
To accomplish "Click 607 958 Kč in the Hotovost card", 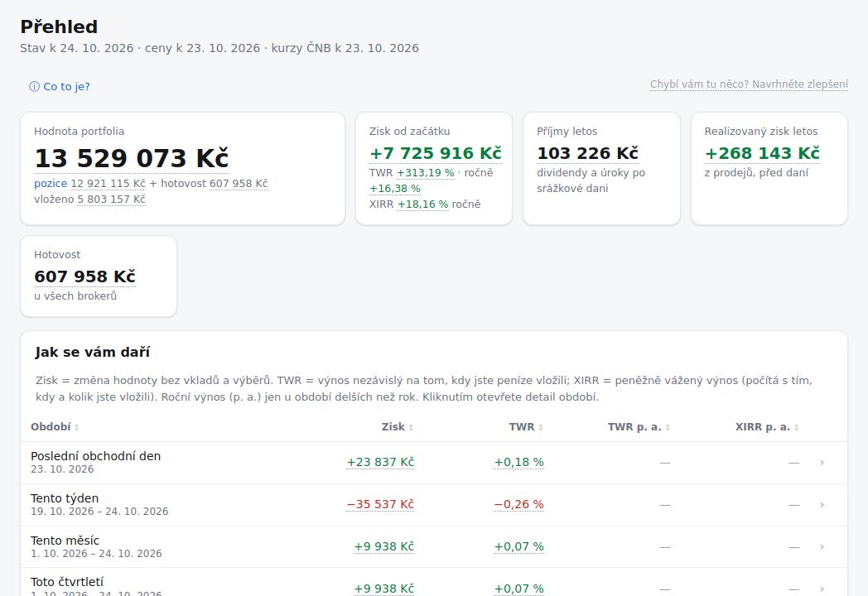I will coord(84,276).
